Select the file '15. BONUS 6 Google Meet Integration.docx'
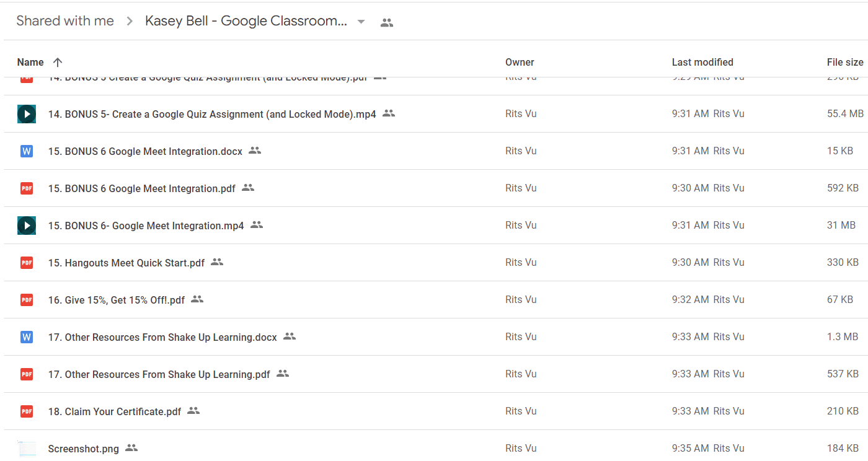This screenshot has height=461, width=868. point(145,151)
